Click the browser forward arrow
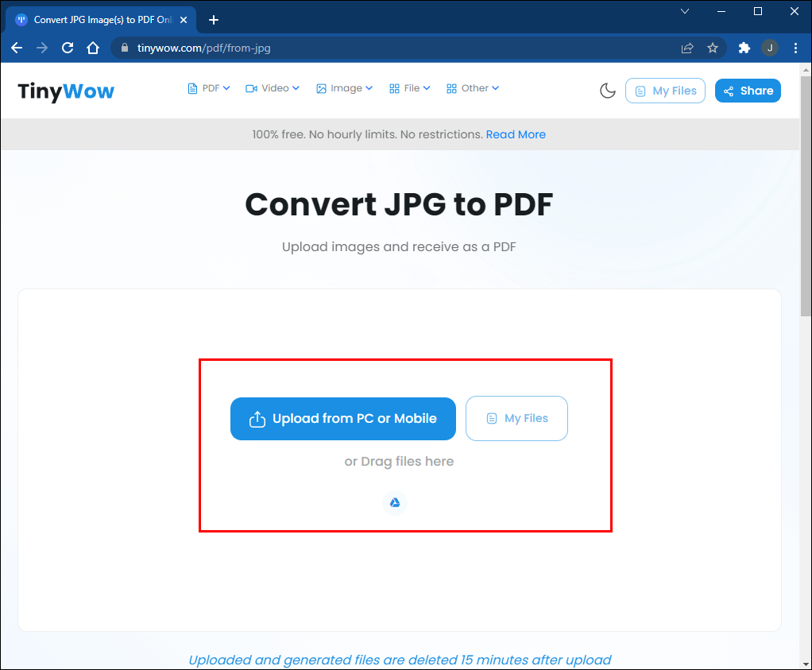The width and height of the screenshot is (812, 670). point(42,48)
